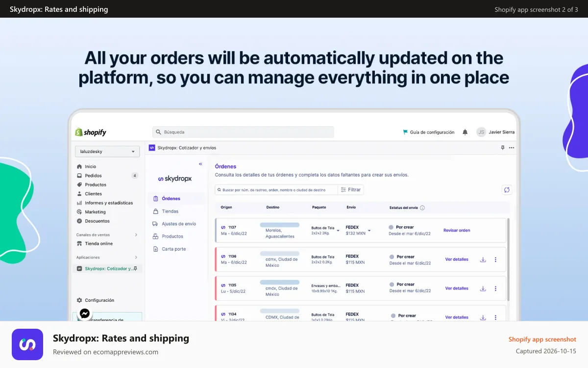The height and width of the screenshot is (368, 588).
Task: Open Guía de configuración link
Action: [432, 132]
